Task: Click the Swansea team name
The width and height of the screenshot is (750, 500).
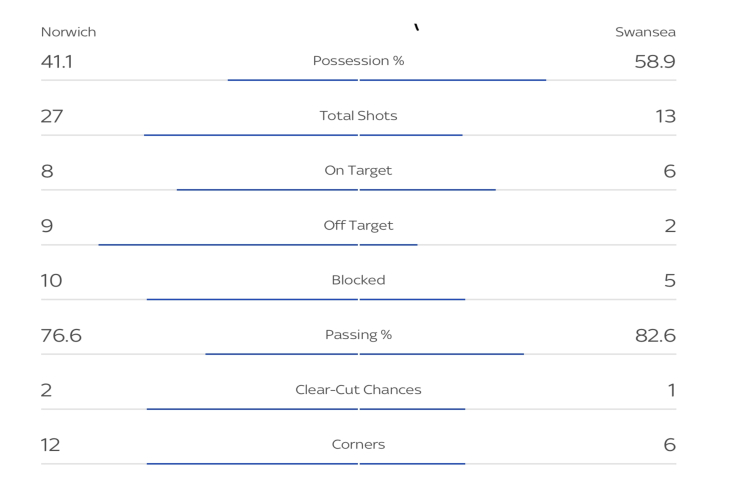Action: click(x=645, y=32)
